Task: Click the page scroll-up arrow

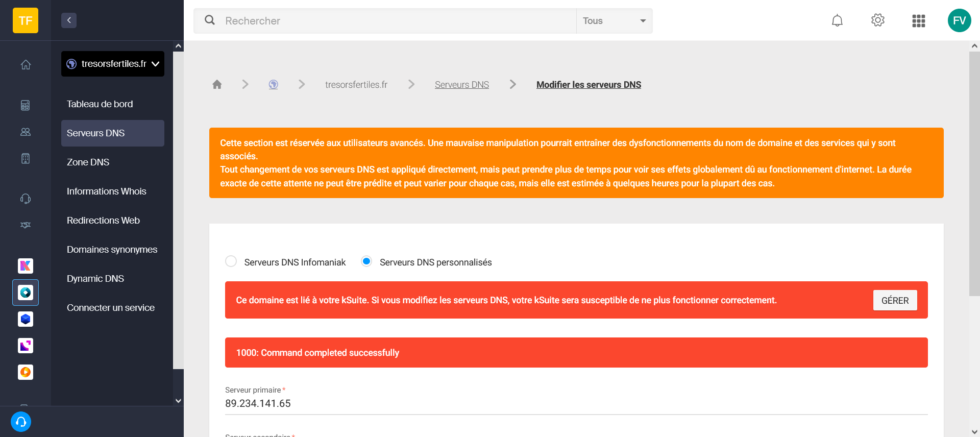Action: point(974,46)
